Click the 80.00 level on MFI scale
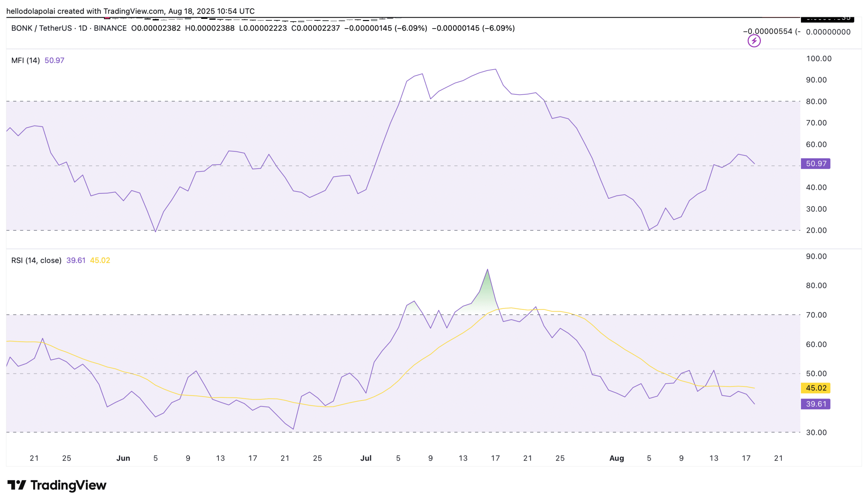 pos(816,102)
